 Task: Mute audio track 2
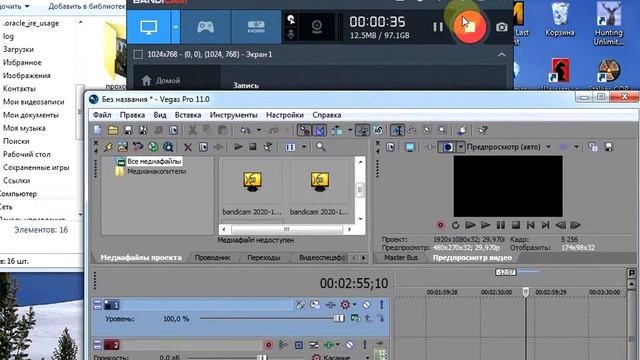coord(350,345)
